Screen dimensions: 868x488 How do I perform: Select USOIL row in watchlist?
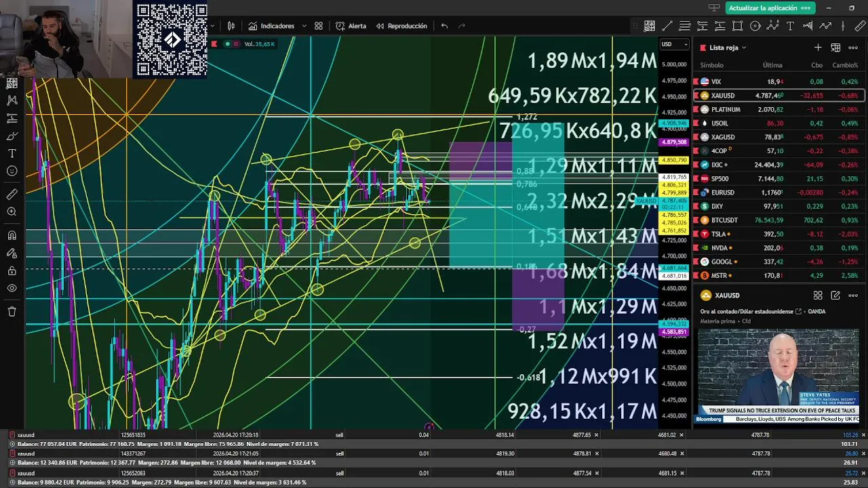[779, 123]
